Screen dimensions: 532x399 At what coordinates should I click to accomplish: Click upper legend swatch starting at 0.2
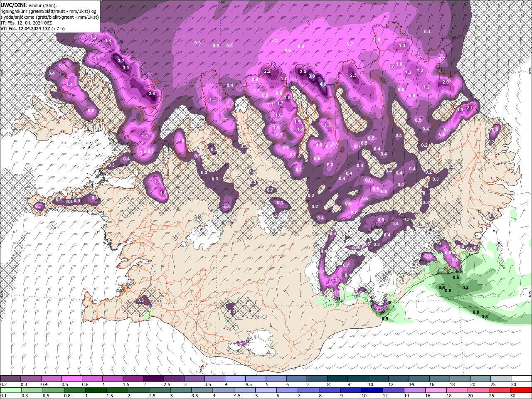tap(10, 379)
